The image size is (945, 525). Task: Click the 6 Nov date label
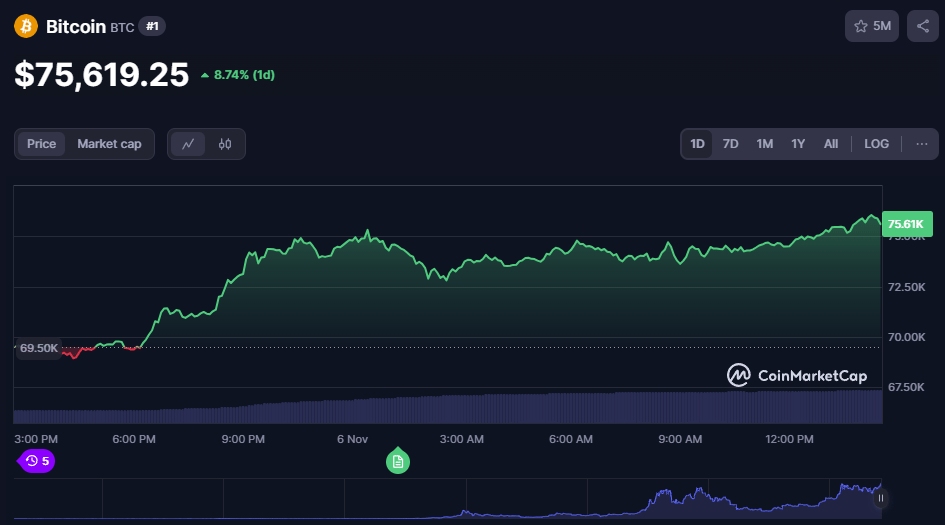click(352, 439)
